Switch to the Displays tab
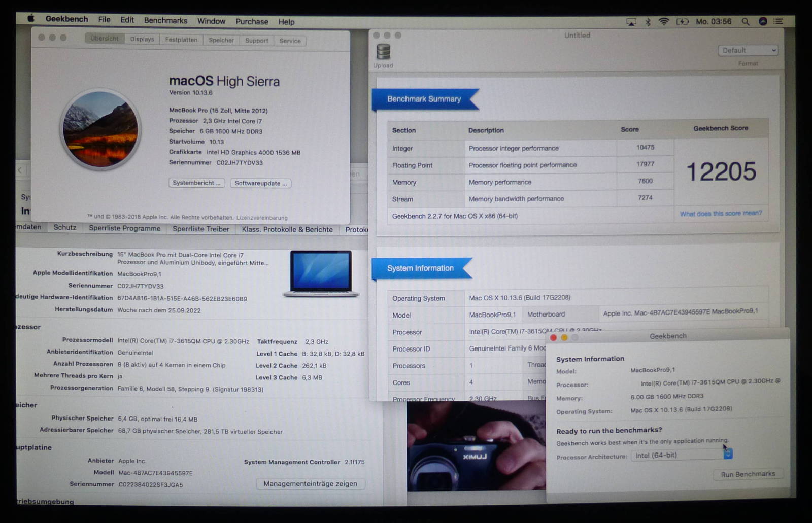This screenshot has height=523, width=812. [x=142, y=39]
